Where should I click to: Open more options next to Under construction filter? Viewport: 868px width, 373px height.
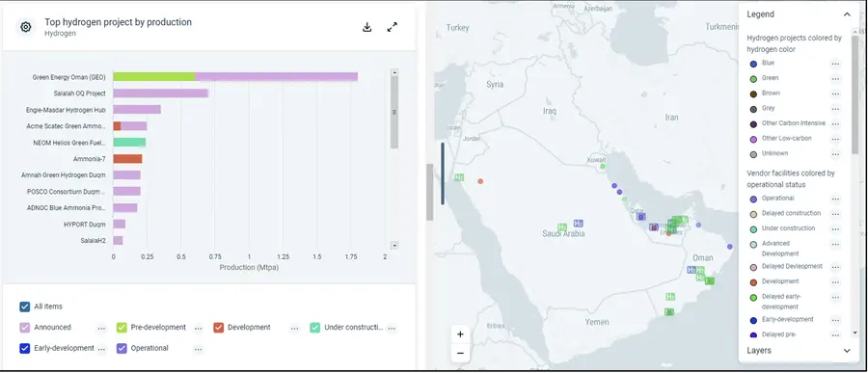click(x=392, y=328)
